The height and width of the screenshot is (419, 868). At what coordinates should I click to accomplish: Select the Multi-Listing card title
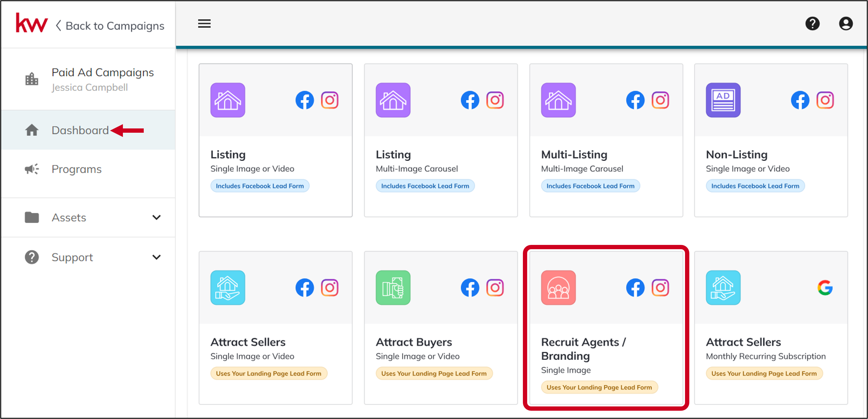574,154
